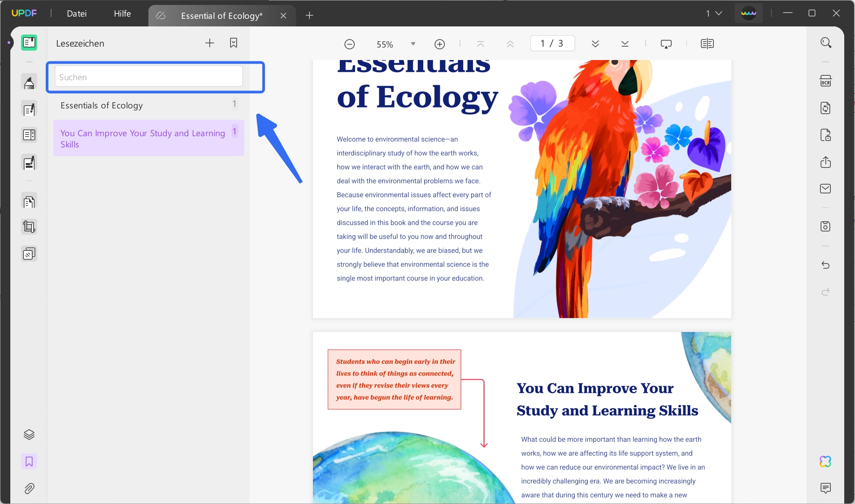Click the Share document icon
The height and width of the screenshot is (504, 855).
pos(825,162)
